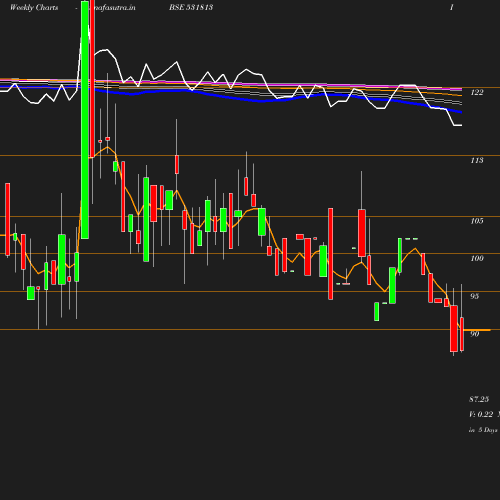Click the 122 price axis label
Screen dimensions: 500x500
coord(477,92)
